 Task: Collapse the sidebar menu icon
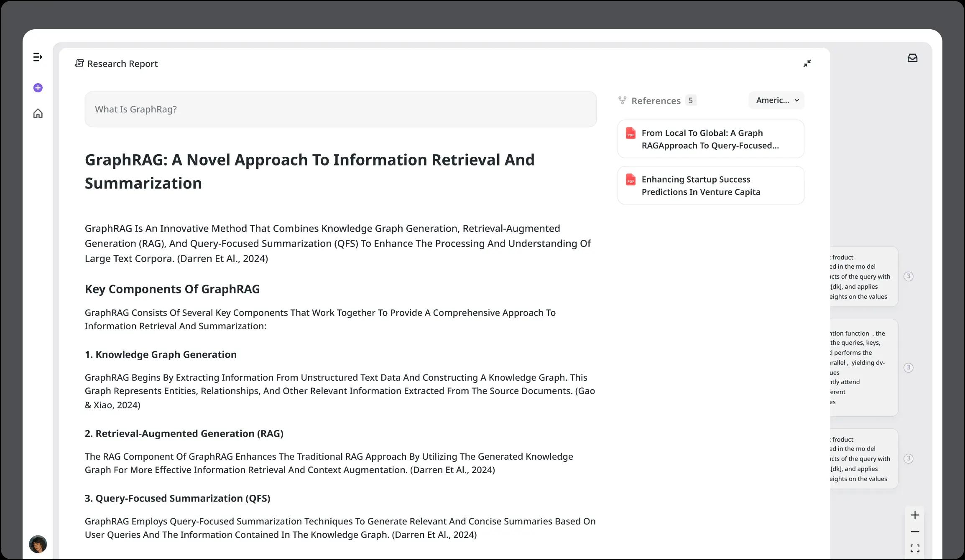[38, 57]
